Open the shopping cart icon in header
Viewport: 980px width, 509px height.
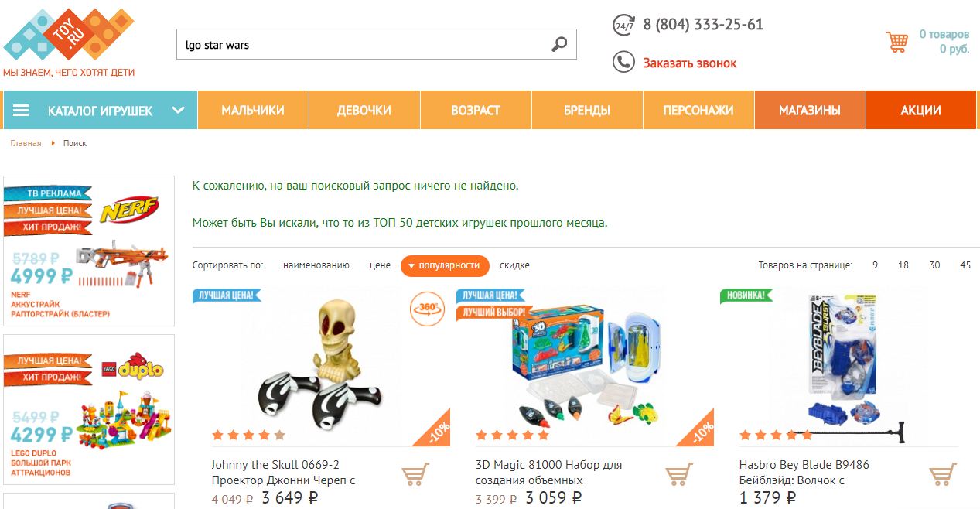[x=897, y=42]
